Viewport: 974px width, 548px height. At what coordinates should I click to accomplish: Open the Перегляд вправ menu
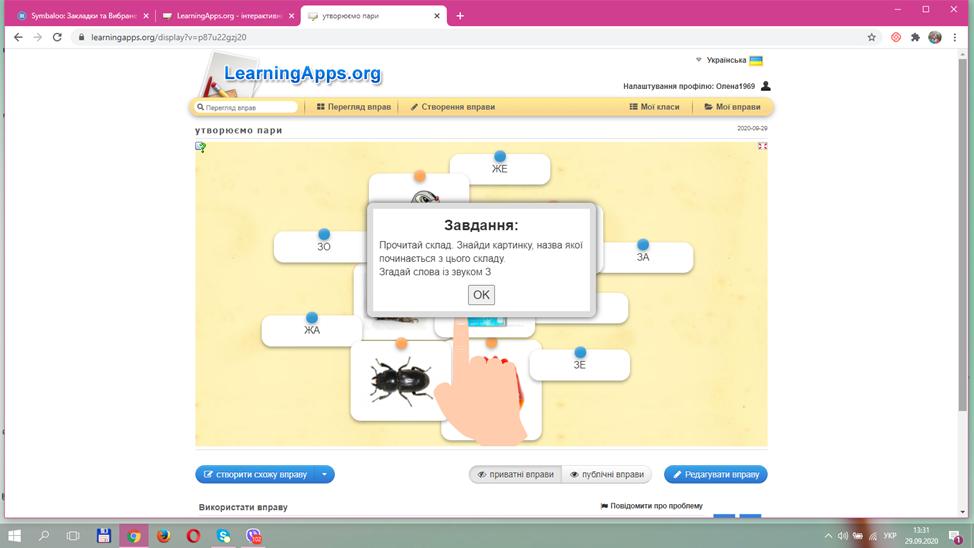coord(353,107)
